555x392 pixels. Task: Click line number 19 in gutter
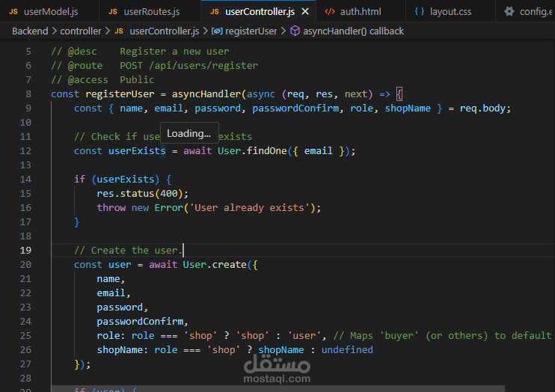(25, 251)
